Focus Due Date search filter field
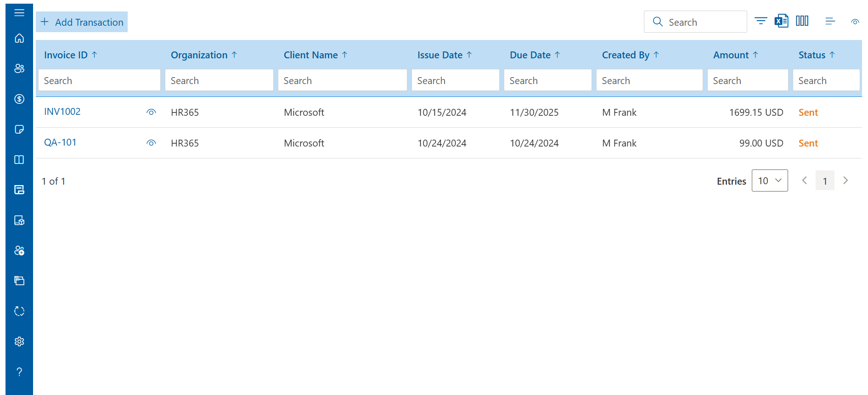Image resolution: width=868 pixels, height=395 pixels. click(548, 80)
